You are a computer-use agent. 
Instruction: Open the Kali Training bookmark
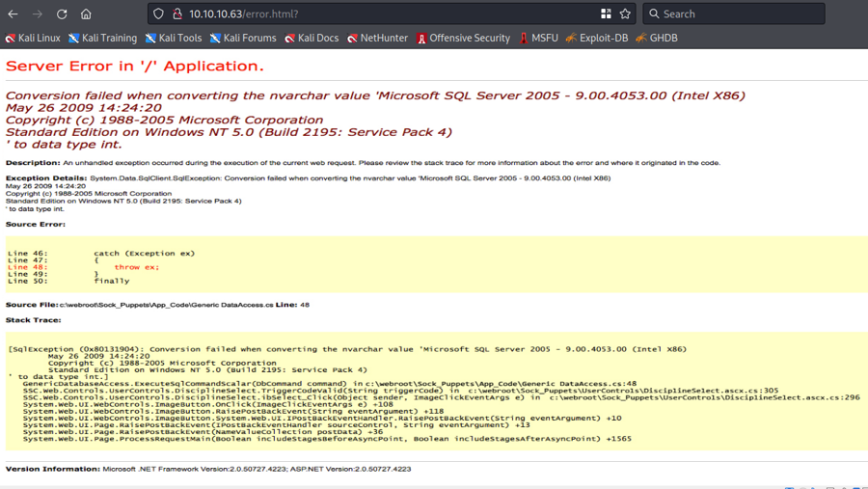pyautogui.click(x=102, y=39)
